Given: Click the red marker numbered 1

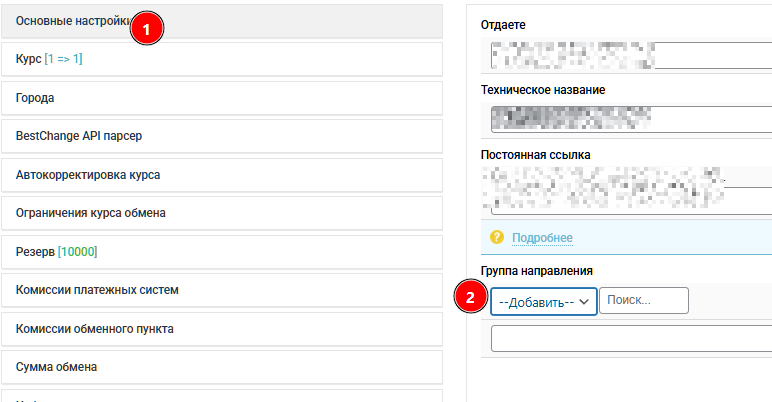Looking at the screenshot, I should (x=147, y=29).
